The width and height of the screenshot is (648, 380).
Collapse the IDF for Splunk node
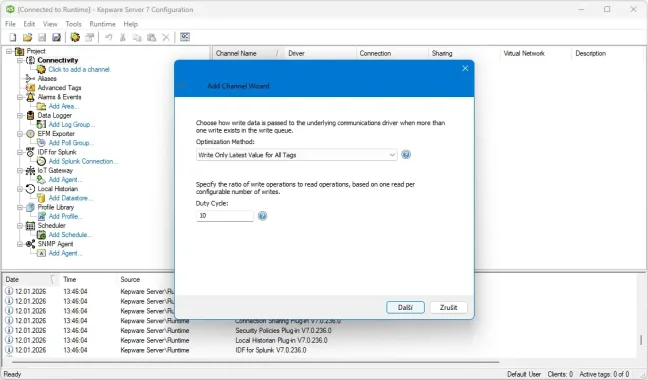click(x=19, y=152)
